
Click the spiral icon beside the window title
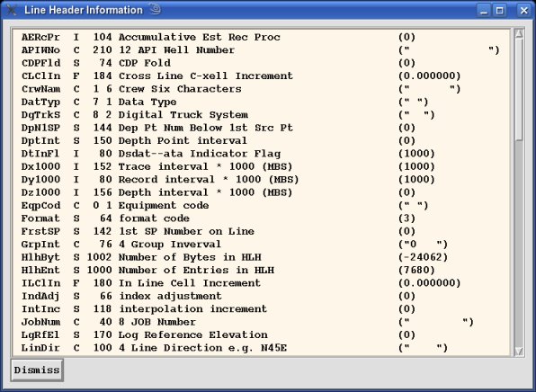click(156, 9)
